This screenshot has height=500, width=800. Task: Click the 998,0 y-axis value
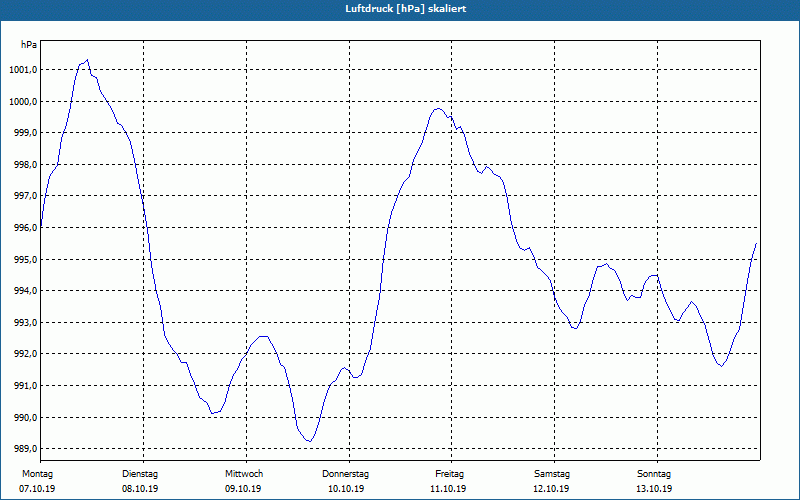tap(25, 165)
